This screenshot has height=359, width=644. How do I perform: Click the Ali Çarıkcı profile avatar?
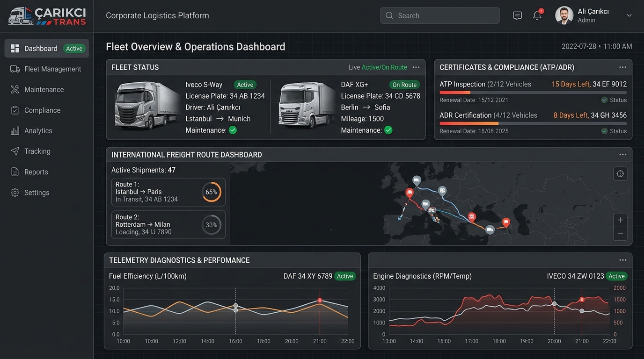pos(564,15)
